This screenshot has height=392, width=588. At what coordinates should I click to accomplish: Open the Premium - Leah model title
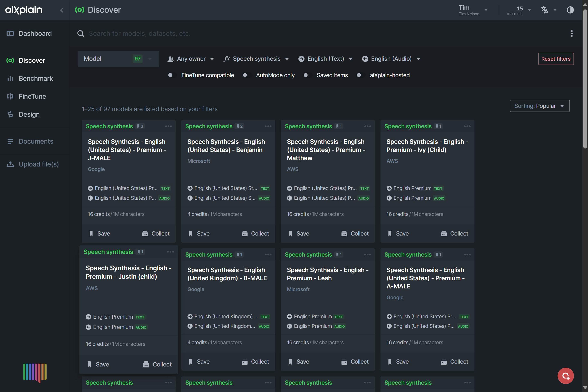[328, 274]
